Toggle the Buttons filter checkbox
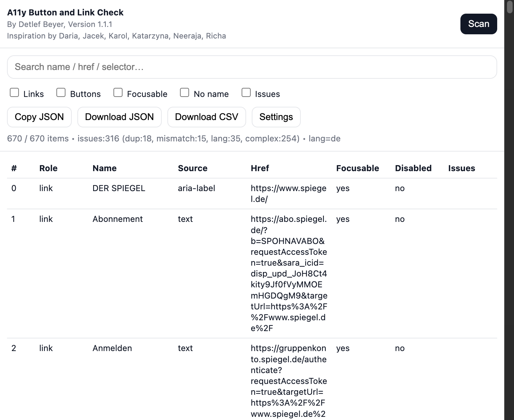This screenshot has width=514, height=420. point(61,93)
